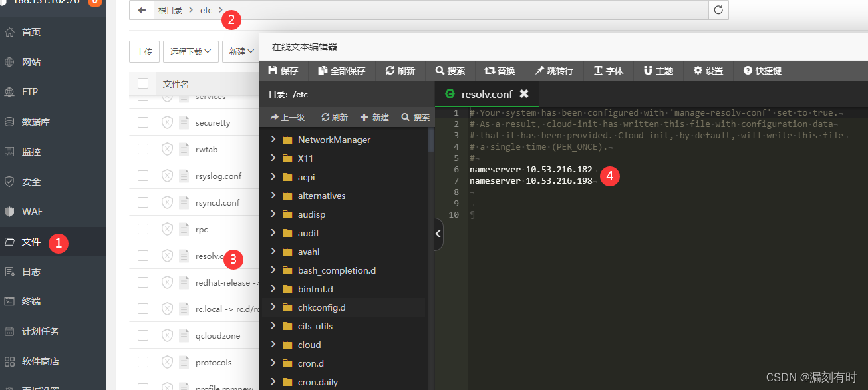Click the 日志 logs icon
Viewport: 868px width, 390px height.
[x=9, y=272]
